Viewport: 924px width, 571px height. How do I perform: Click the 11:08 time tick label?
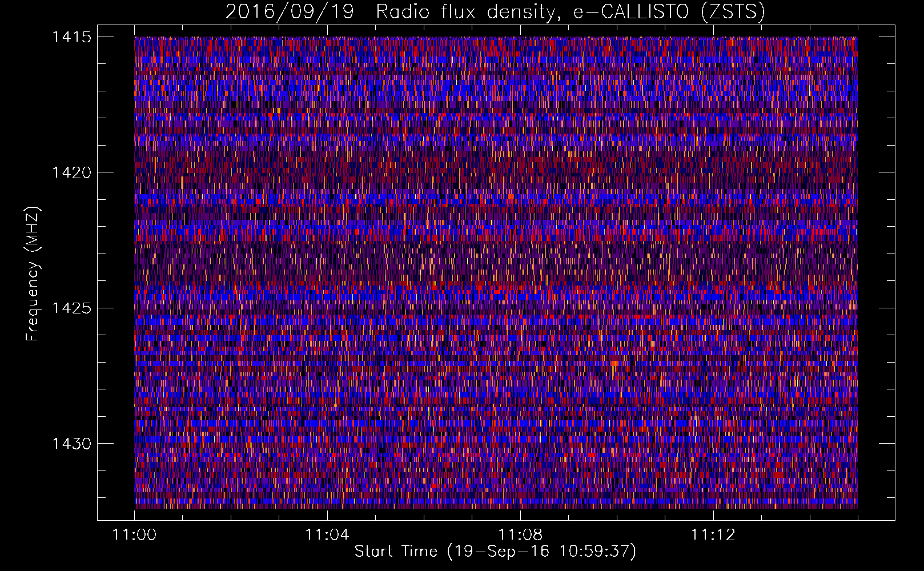point(520,535)
